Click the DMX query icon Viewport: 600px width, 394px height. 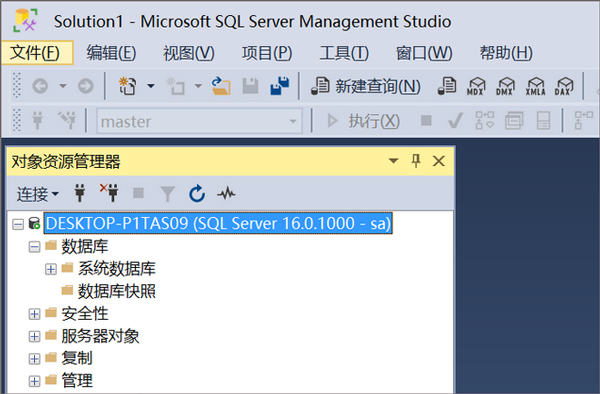tap(505, 86)
